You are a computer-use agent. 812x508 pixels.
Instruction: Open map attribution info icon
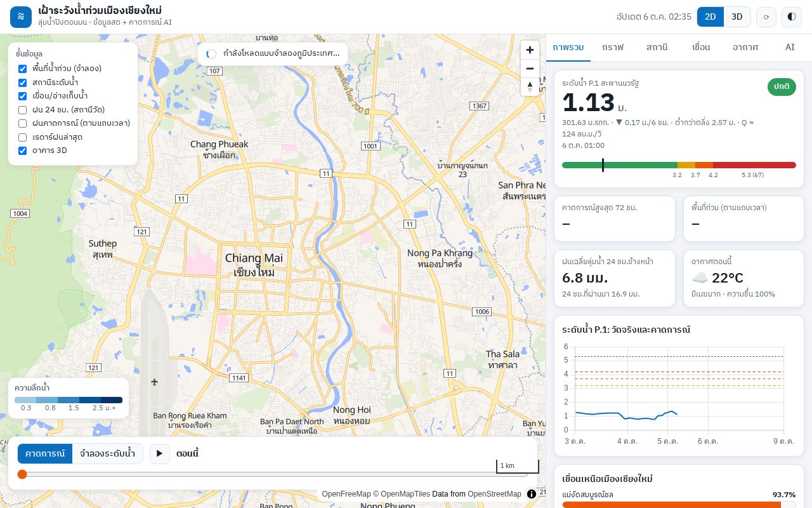[x=532, y=493]
